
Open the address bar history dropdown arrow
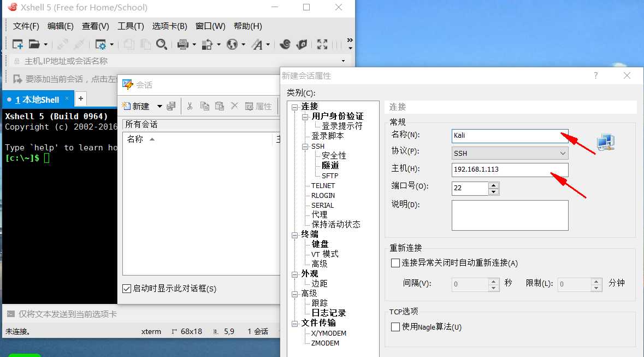pos(344,61)
